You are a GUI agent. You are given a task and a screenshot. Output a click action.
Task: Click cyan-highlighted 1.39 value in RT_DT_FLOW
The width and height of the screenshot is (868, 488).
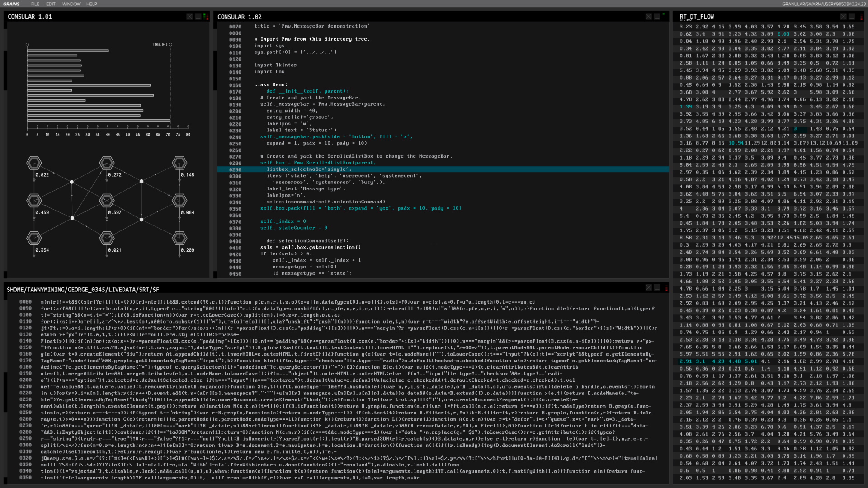pyautogui.click(x=685, y=107)
